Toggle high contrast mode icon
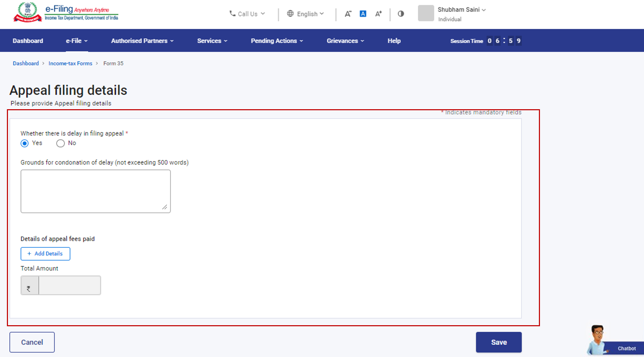Viewport: 644px width, 357px height. pos(401,14)
